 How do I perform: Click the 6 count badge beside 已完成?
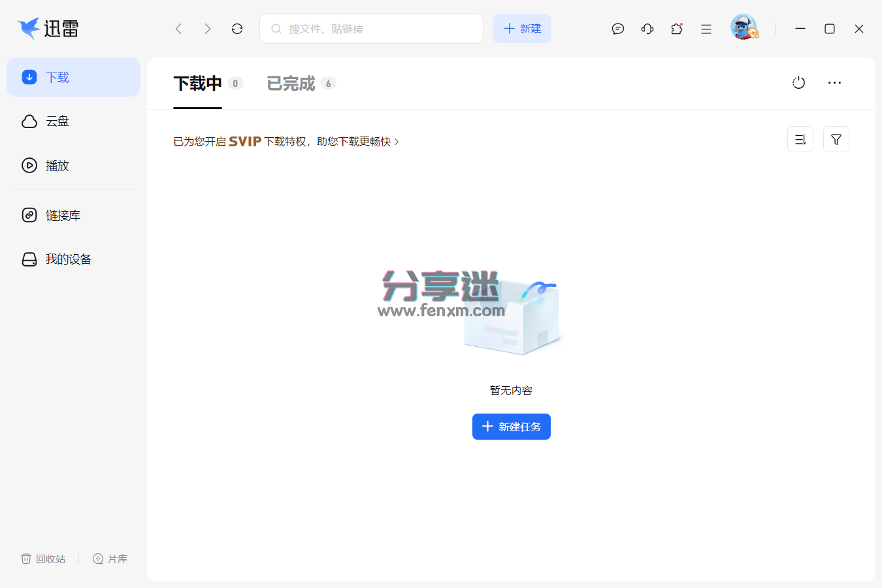pos(328,84)
